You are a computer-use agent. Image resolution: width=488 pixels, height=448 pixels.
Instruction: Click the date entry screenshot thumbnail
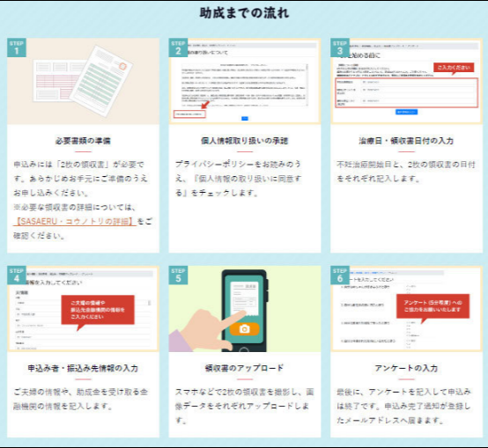[x=406, y=82]
